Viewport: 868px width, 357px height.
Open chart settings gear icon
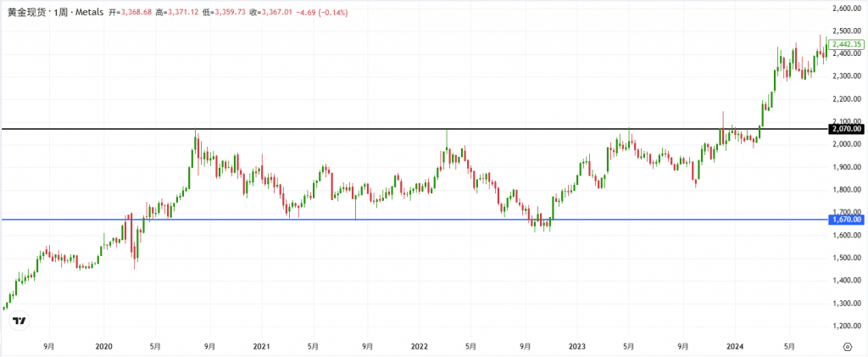pos(849,346)
